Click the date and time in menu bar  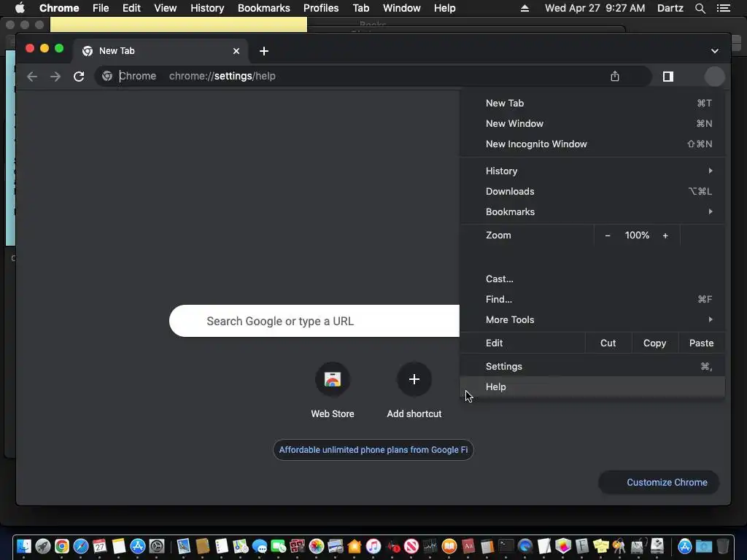coord(595,8)
